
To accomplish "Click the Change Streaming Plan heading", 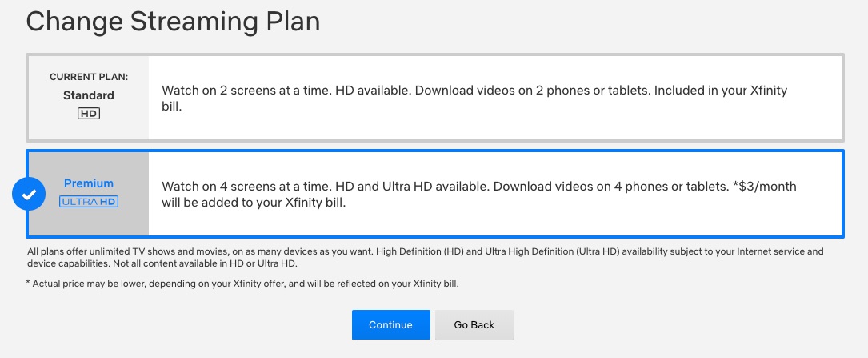I will 173,22.
